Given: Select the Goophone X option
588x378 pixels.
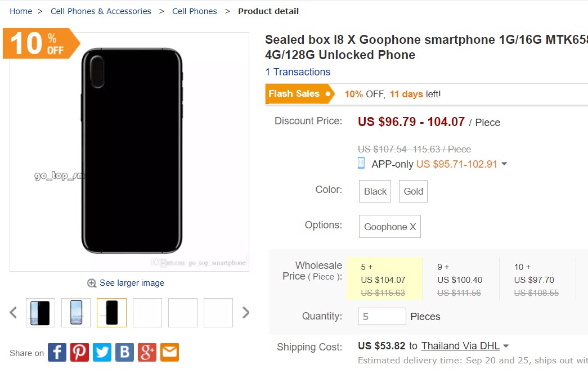Looking at the screenshot, I should click(389, 227).
